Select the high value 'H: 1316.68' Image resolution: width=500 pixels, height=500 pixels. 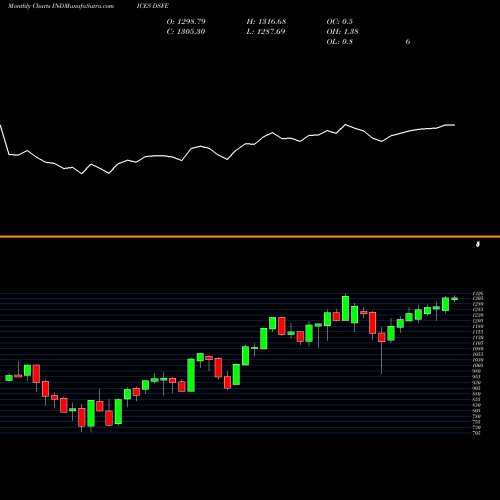(x=266, y=22)
